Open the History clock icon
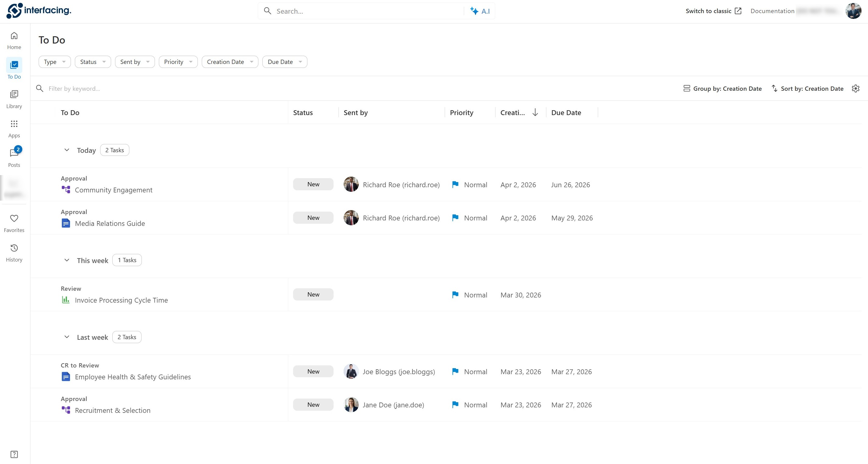The image size is (868, 464). 14,248
